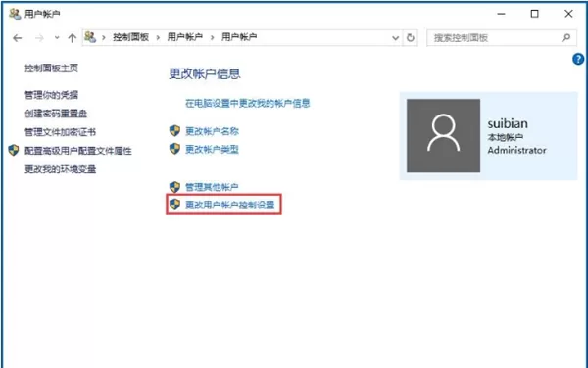Open 创建密码重置盘 link

click(x=56, y=114)
